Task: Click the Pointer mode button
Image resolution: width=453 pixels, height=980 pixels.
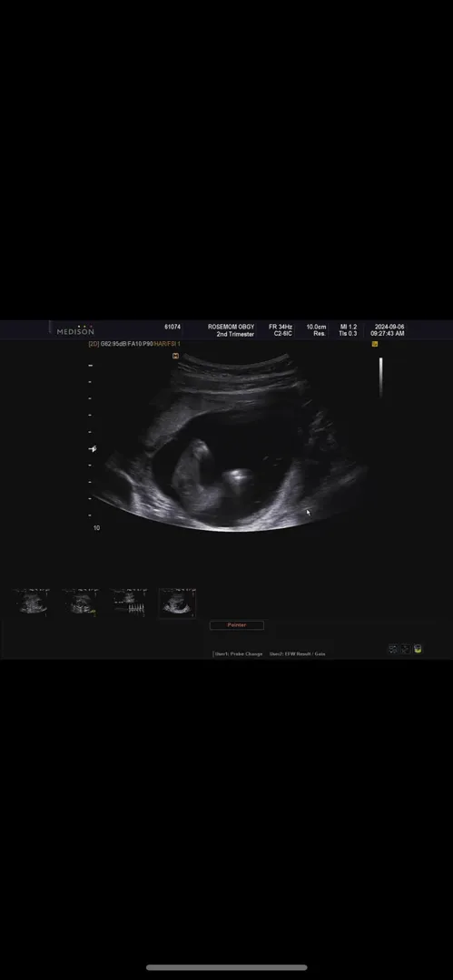Action: pyautogui.click(x=237, y=625)
